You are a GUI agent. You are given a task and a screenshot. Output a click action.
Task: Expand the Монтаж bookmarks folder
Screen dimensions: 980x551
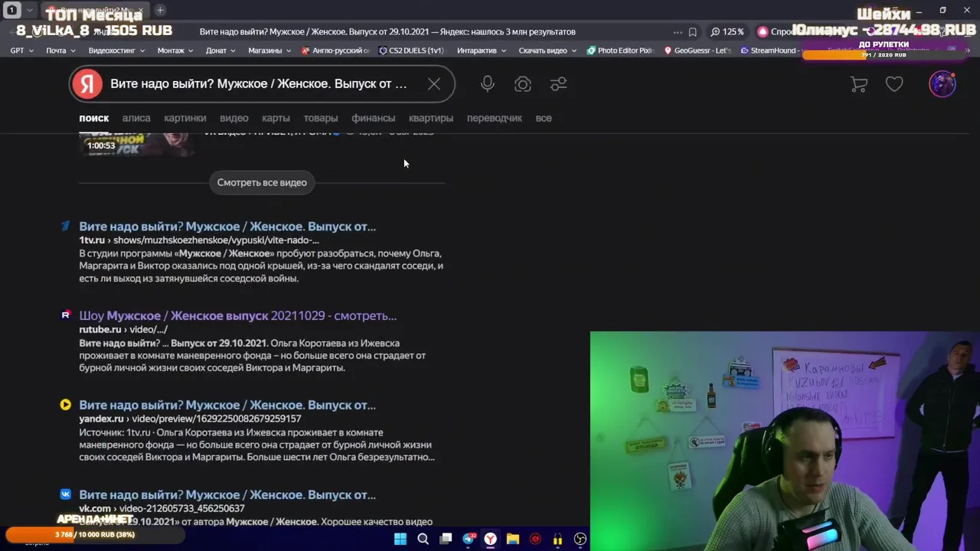tap(175, 51)
